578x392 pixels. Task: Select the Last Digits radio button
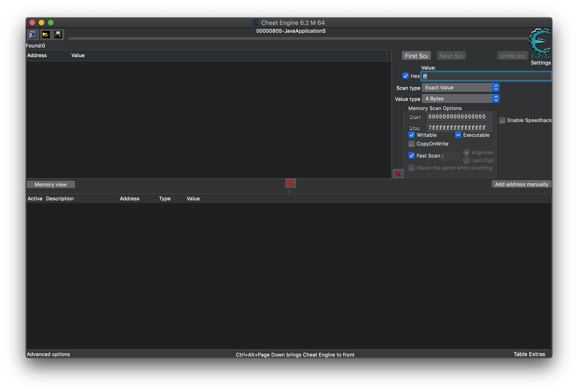[466, 160]
